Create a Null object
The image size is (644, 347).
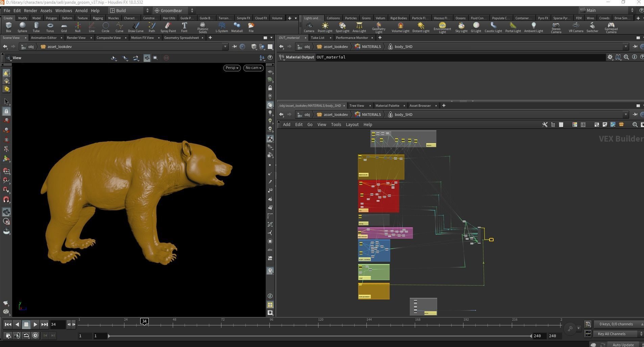point(78,27)
